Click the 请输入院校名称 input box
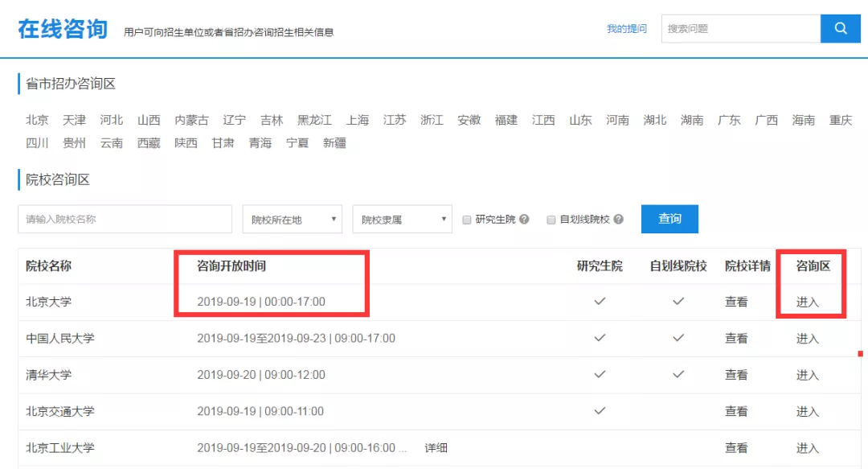 coord(125,218)
